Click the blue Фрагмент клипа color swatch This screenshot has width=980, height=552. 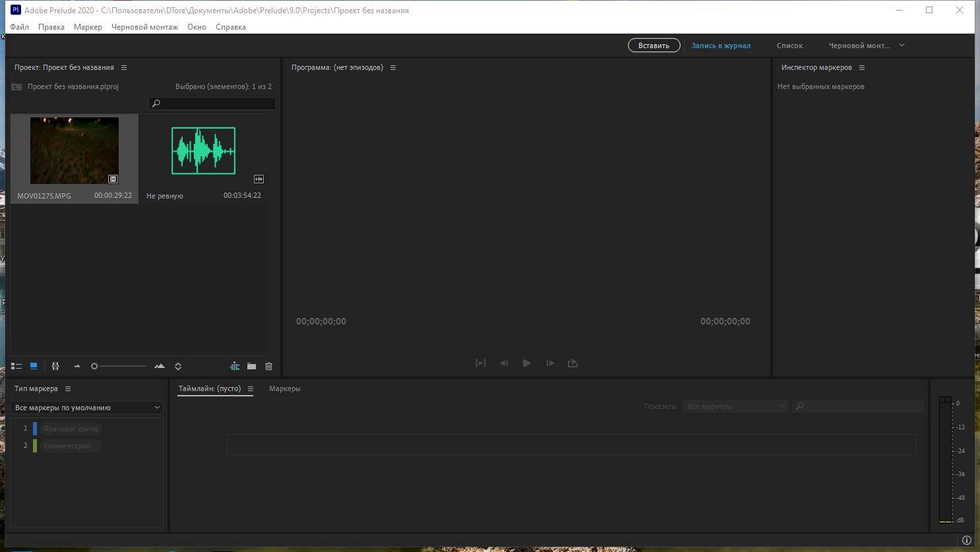pyautogui.click(x=35, y=429)
